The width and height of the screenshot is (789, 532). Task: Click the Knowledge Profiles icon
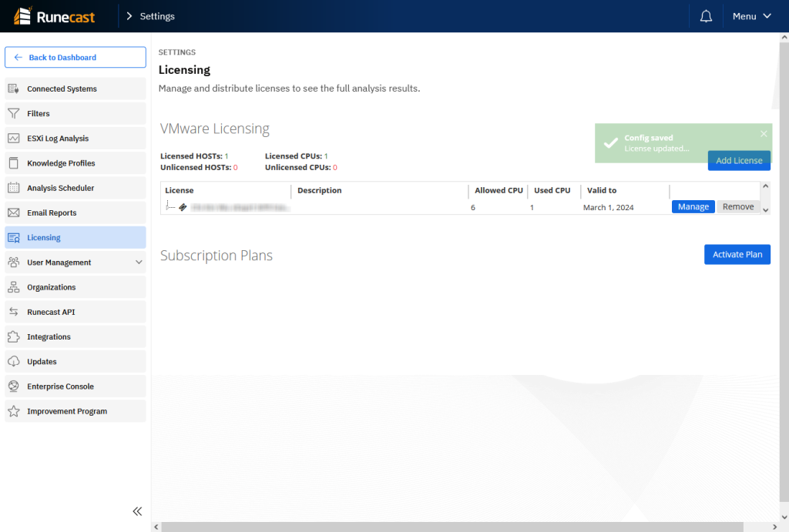[x=14, y=163]
